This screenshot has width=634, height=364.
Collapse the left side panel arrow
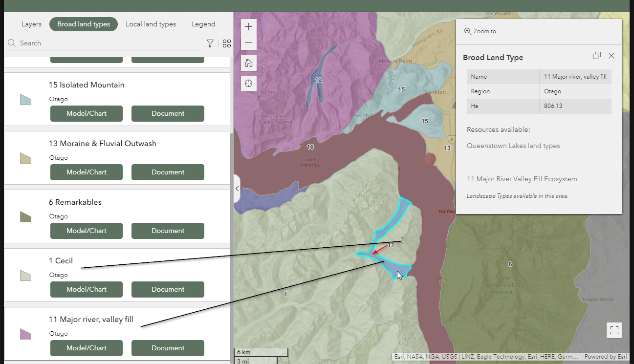pyautogui.click(x=237, y=189)
